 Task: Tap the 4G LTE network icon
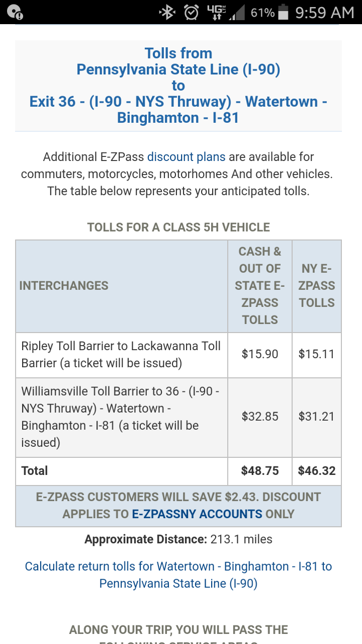click(217, 12)
